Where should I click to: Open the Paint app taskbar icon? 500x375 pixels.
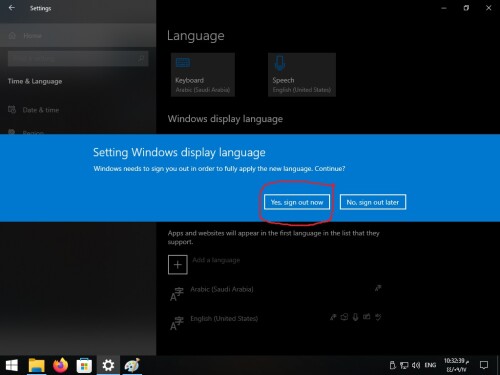point(132,366)
